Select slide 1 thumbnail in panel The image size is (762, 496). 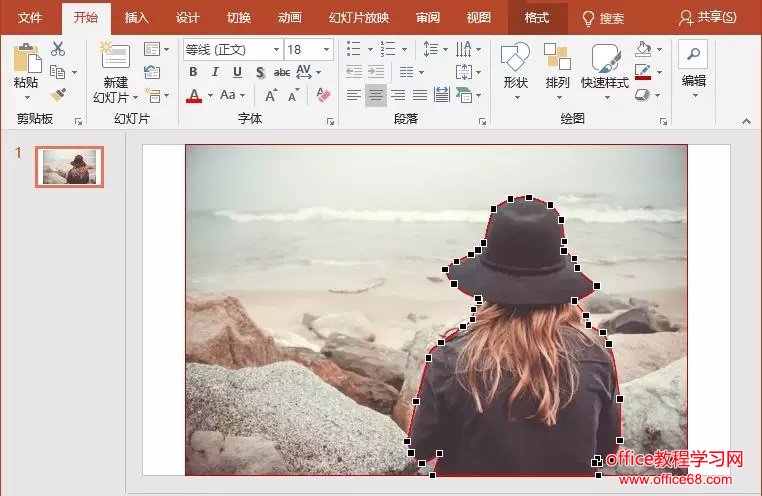pyautogui.click(x=69, y=167)
